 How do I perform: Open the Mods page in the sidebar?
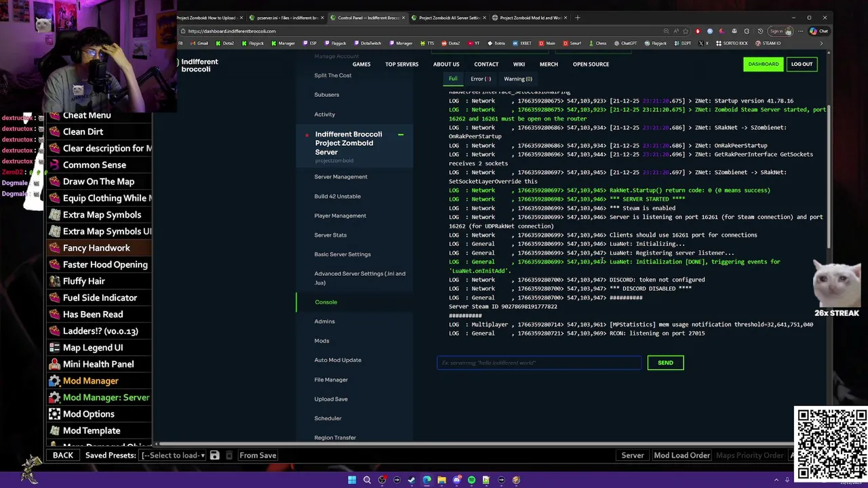pyautogui.click(x=322, y=341)
